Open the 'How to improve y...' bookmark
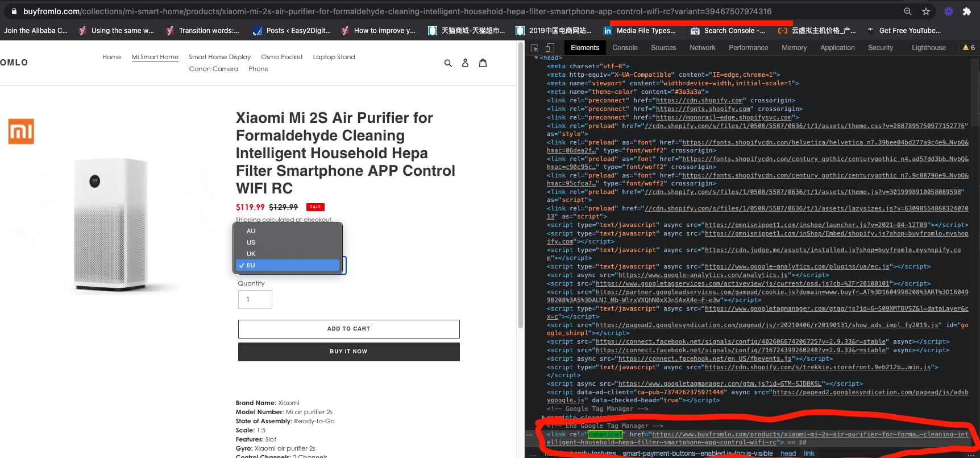Screen dimensions: 980x458 pyautogui.click(x=378, y=31)
